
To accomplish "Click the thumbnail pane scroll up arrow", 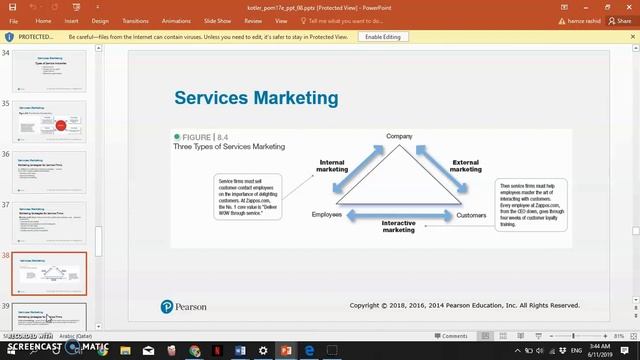I will 98,48.
